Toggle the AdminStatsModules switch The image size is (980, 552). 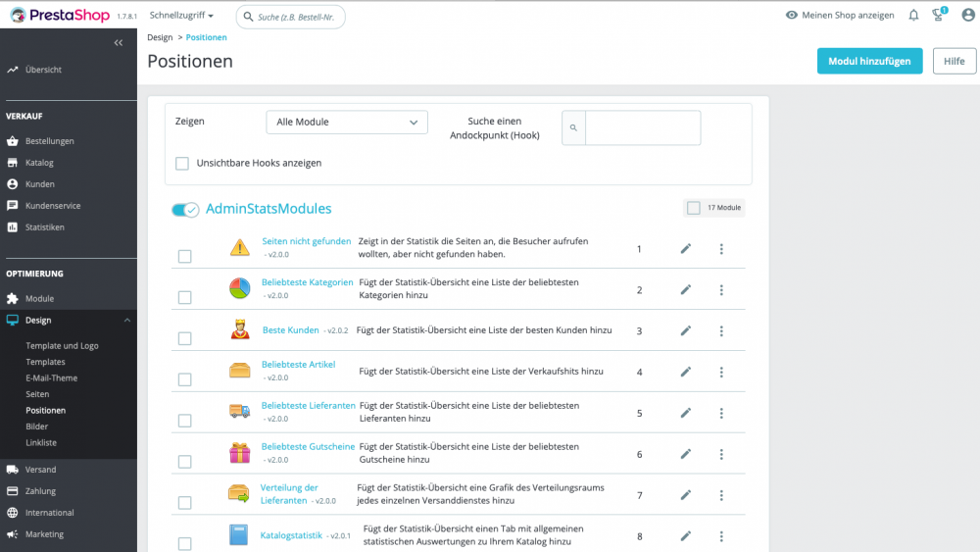[185, 210]
